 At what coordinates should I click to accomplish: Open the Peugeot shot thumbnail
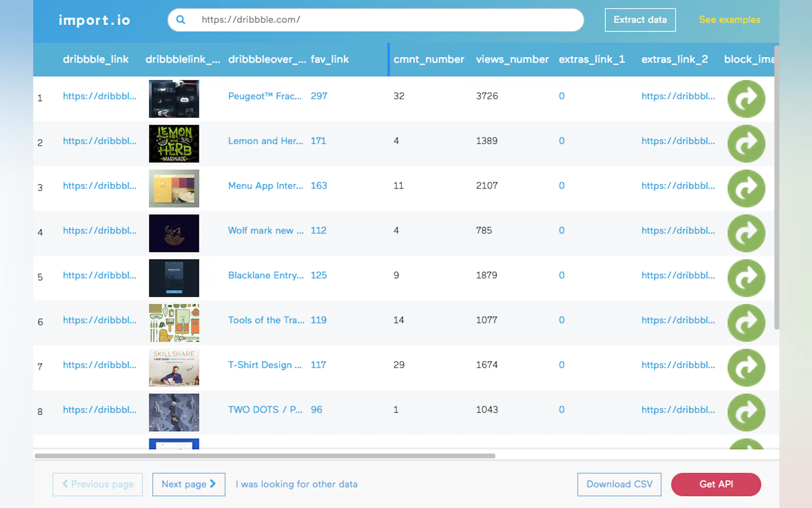[174, 99]
